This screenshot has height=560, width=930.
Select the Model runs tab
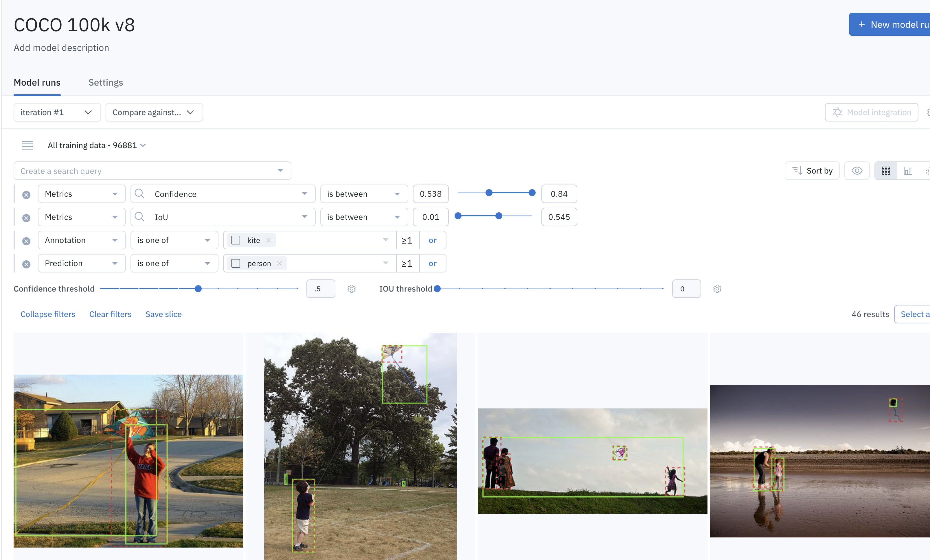pyautogui.click(x=36, y=82)
